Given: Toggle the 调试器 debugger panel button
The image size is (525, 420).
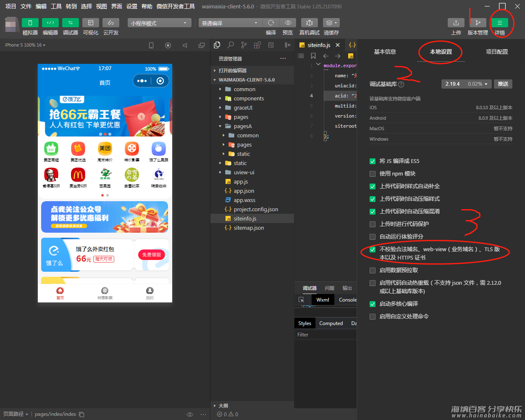Looking at the screenshot, I should 71,23.
